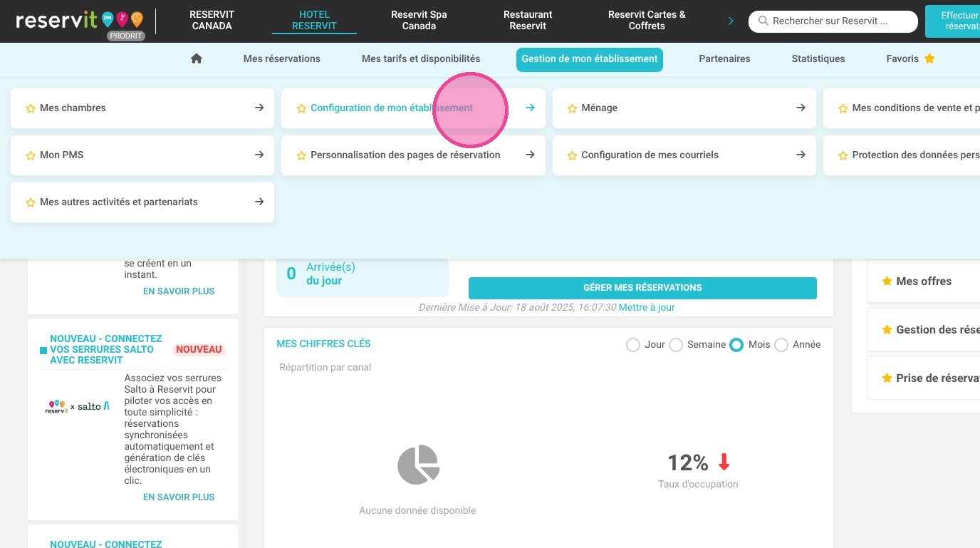Star the Ménage menu entry

pos(572,108)
